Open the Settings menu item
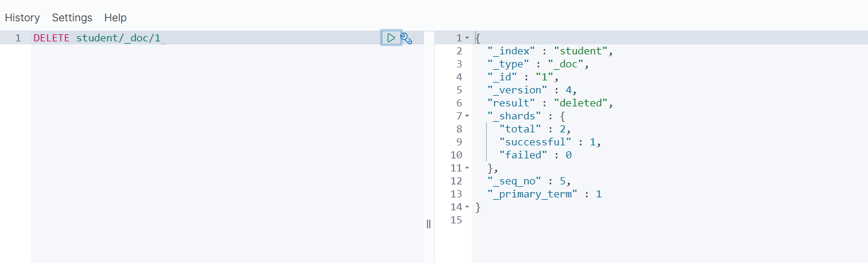 72,18
